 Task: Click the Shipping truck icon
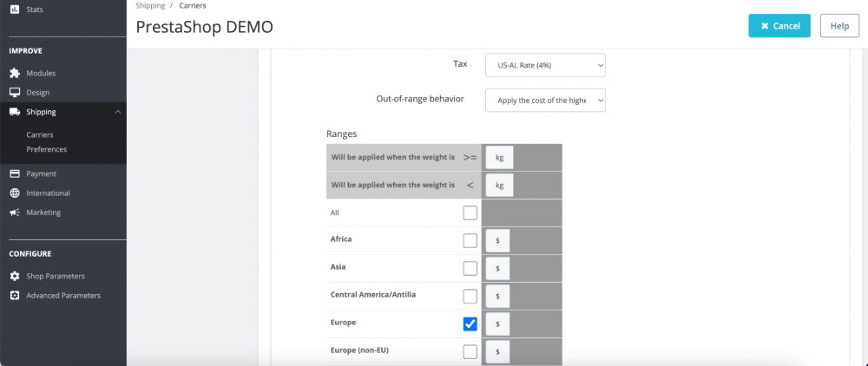click(15, 112)
